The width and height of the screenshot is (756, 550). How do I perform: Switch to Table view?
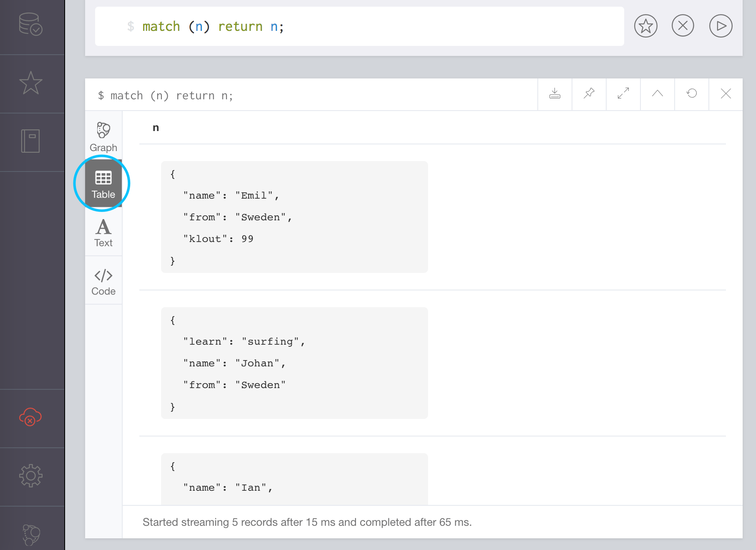(103, 184)
